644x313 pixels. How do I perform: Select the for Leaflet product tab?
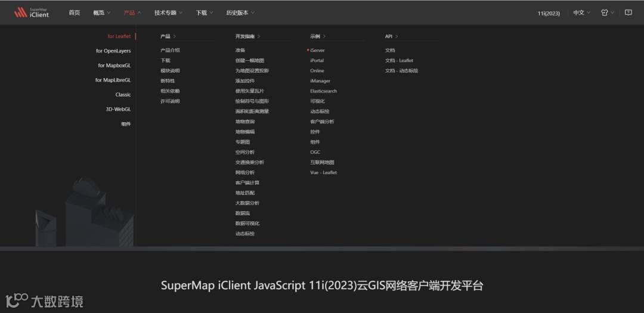119,36
